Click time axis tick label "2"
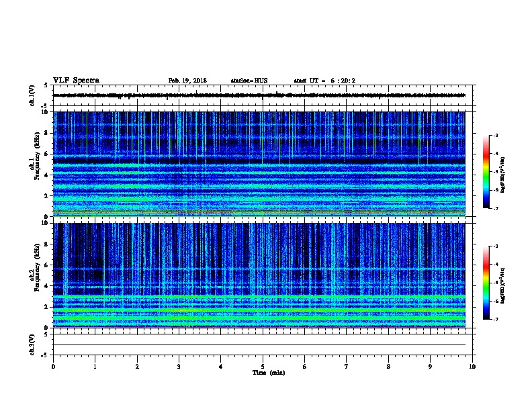 tap(137, 367)
